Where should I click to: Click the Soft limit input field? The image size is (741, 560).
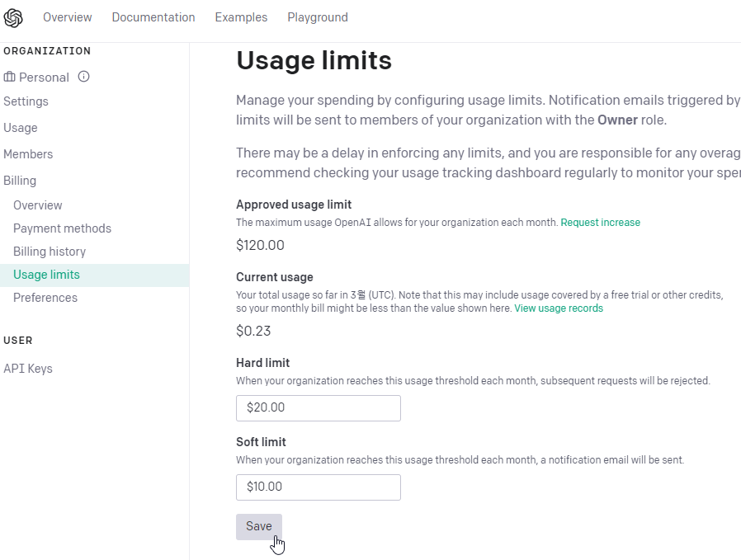pos(319,487)
